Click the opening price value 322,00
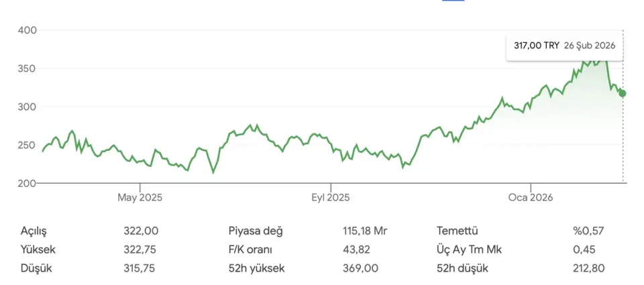644x285 pixels. (141, 231)
